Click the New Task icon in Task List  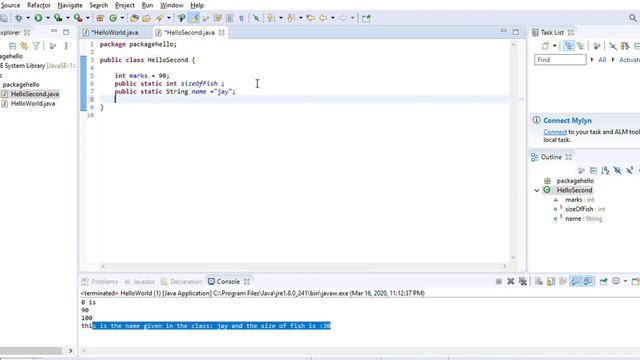(545, 46)
